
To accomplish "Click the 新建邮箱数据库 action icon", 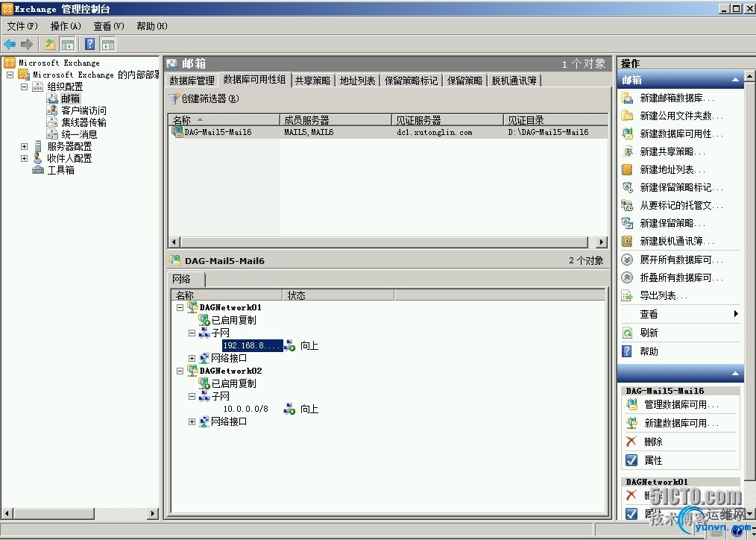I will (x=627, y=98).
